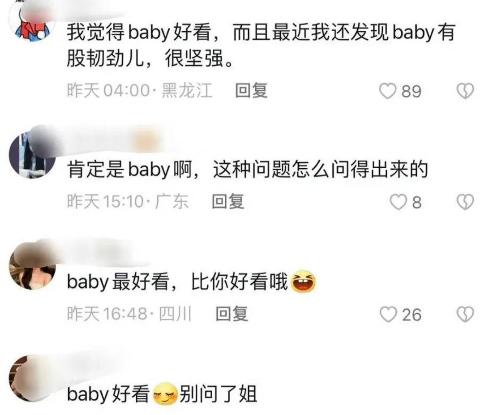Reply to the 04:00 Heilongjiang comment
Screen dimensions: 490x415
click(251, 91)
